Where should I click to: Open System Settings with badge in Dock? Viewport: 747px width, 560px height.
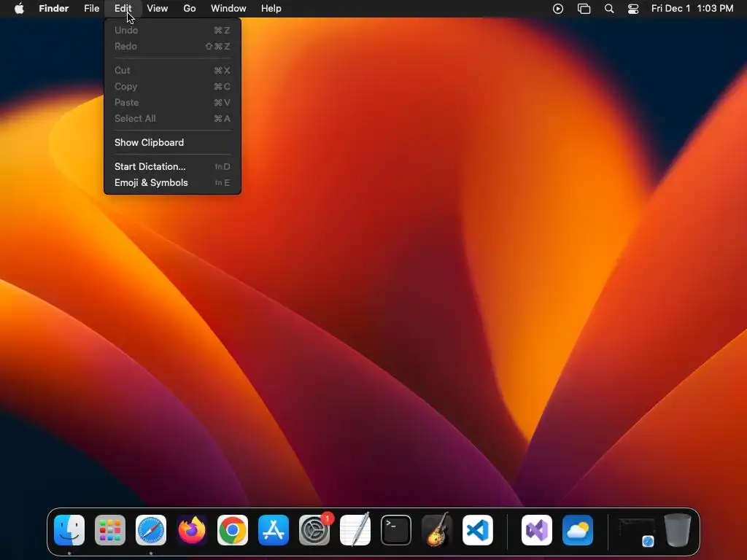[314, 530]
